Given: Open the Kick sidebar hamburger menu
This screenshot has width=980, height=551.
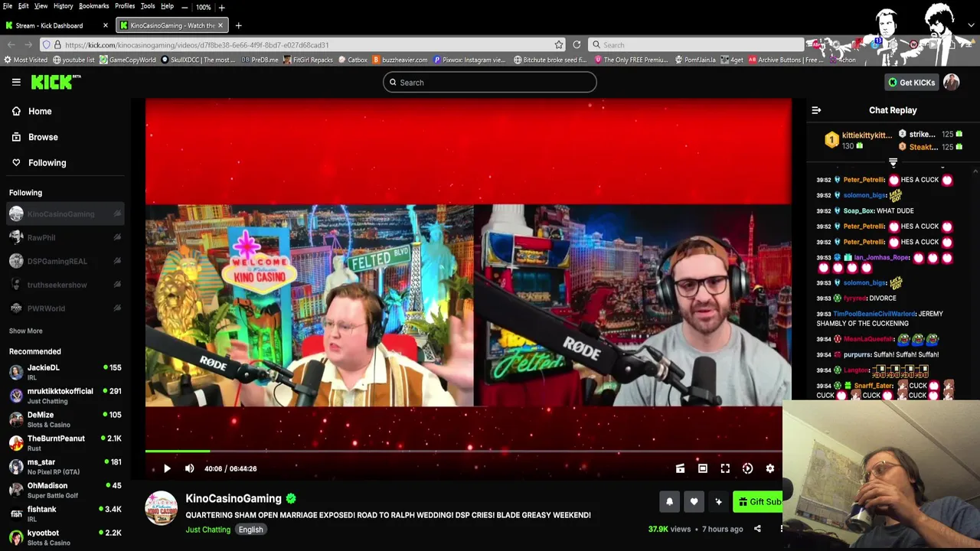Looking at the screenshot, I should click(x=16, y=82).
